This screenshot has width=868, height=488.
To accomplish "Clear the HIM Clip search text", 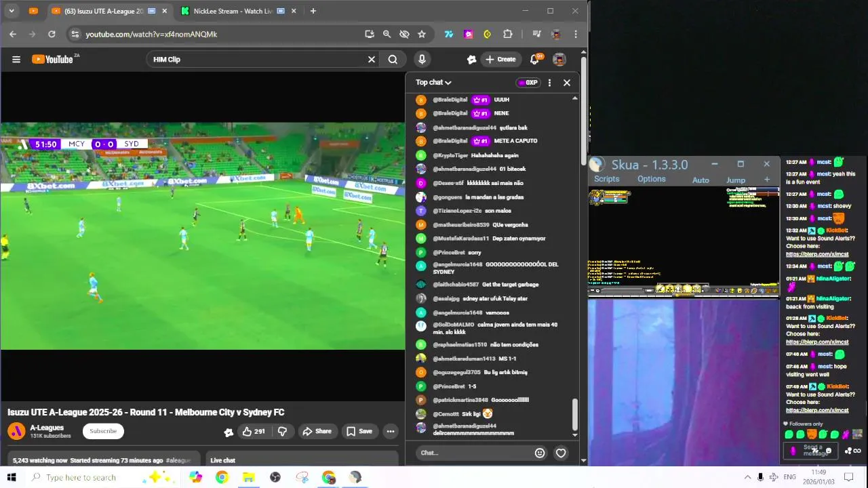I will 372,60.
